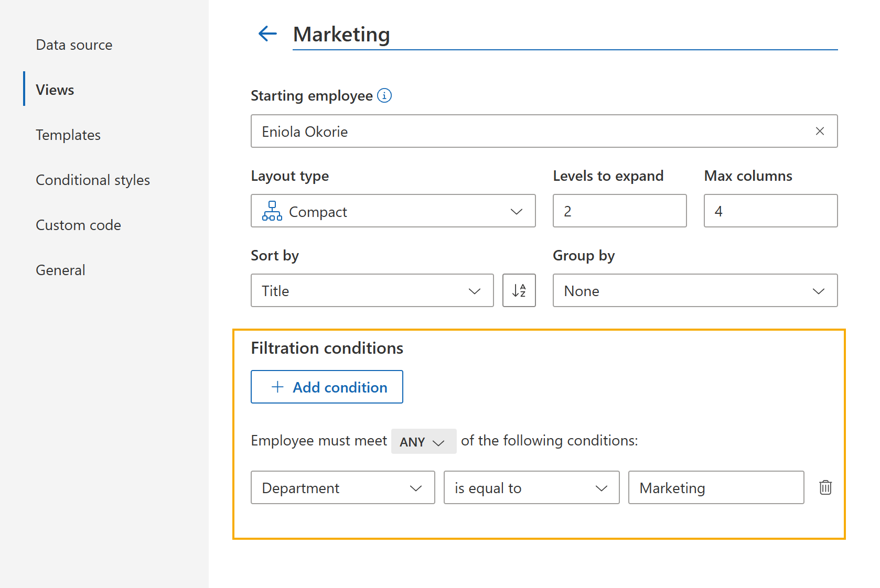
Task: Click the Starting employee label
Action: [312, 96]
